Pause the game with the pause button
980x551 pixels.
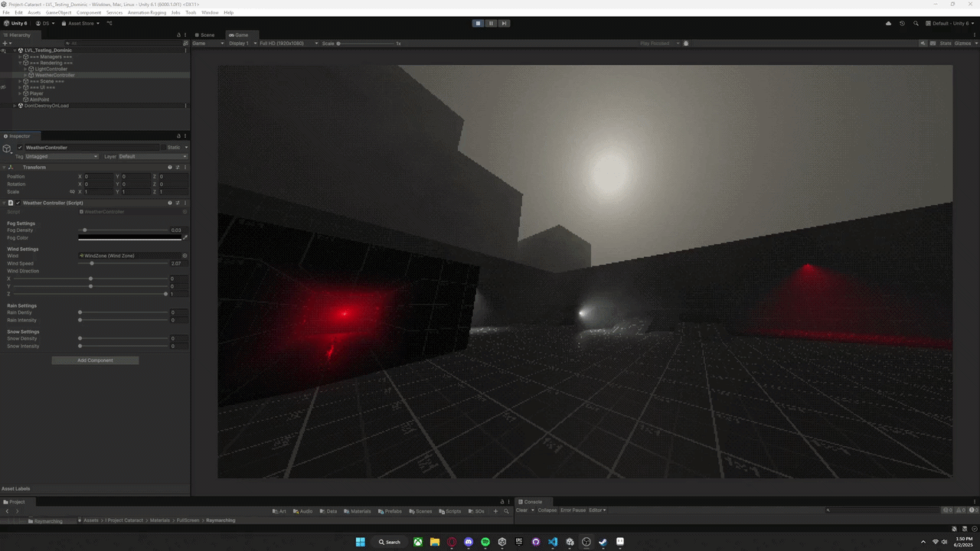(x=491, y=23)
